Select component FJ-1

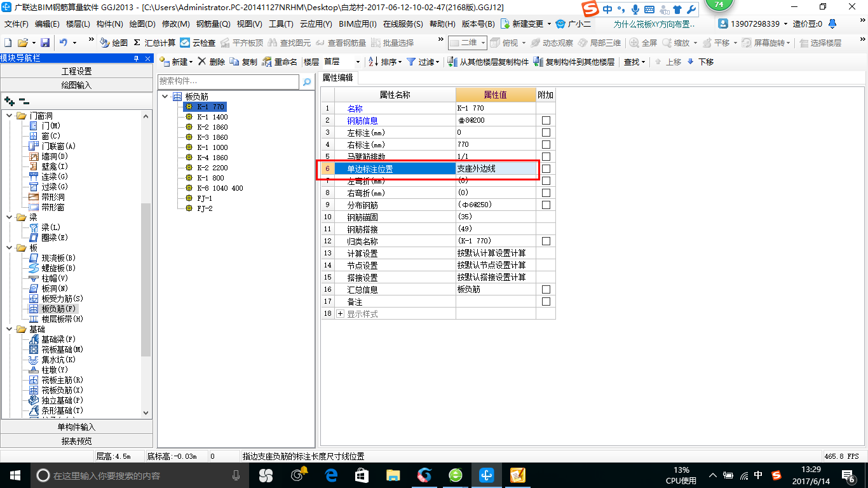205,198
